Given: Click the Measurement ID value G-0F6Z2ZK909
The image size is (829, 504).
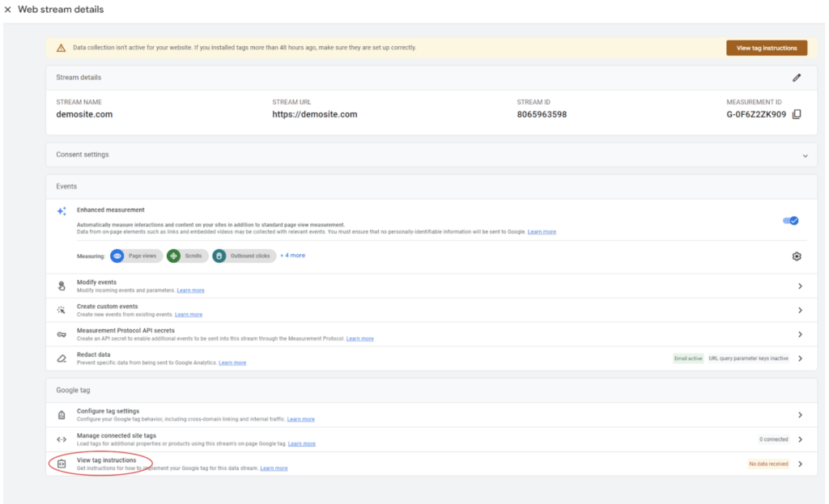Looking at the screenshot, I should (x=756, y=114).
